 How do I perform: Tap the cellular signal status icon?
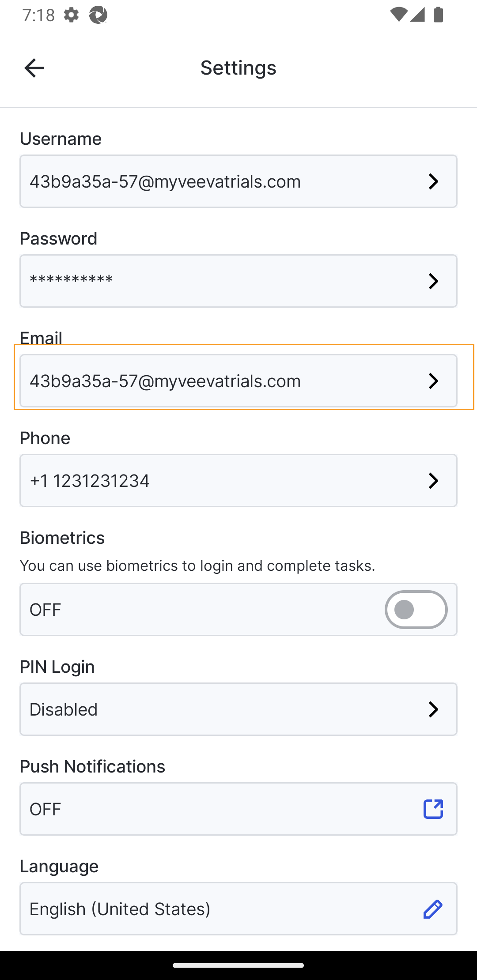[x=417, y=15]
